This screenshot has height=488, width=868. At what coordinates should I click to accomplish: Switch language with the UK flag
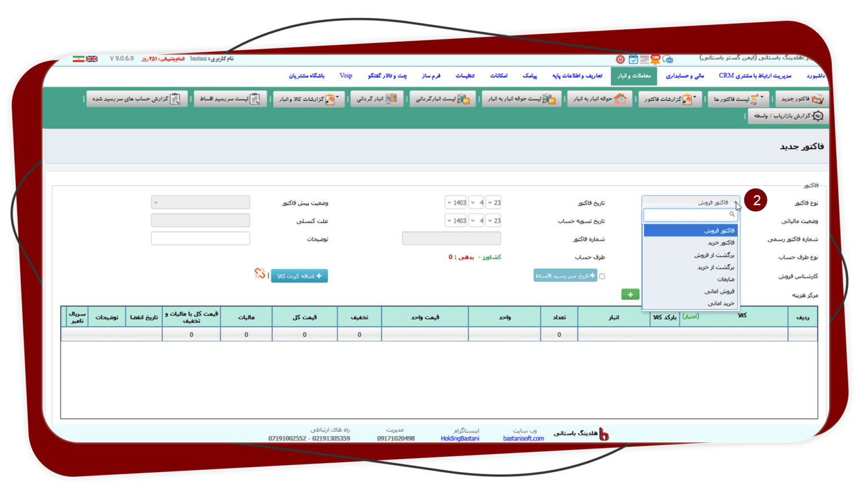(92, 59)
